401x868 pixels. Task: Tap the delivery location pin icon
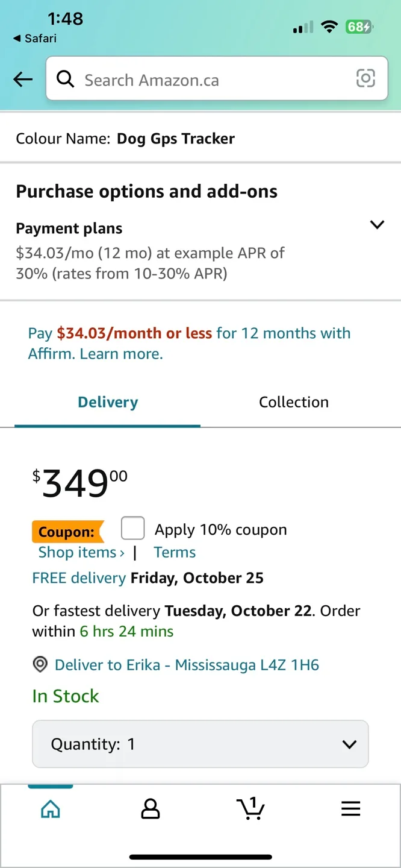click(x=40, y=665)
